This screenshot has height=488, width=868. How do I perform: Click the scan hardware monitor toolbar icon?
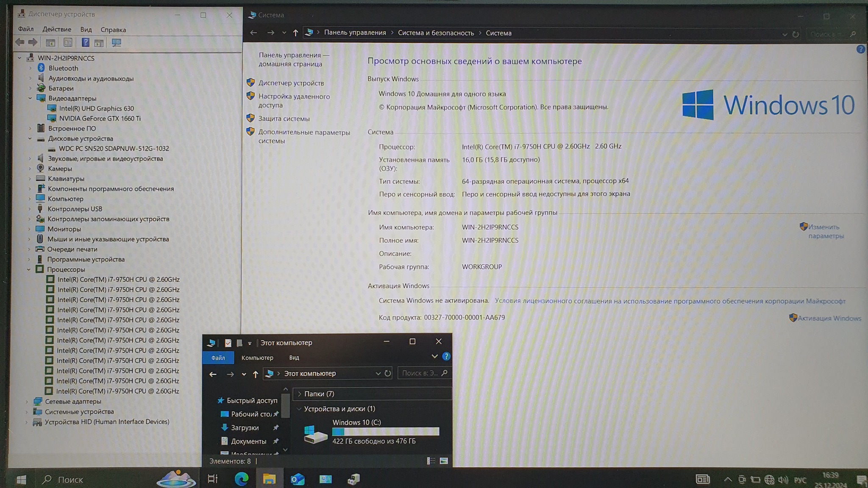click(116, 42)
